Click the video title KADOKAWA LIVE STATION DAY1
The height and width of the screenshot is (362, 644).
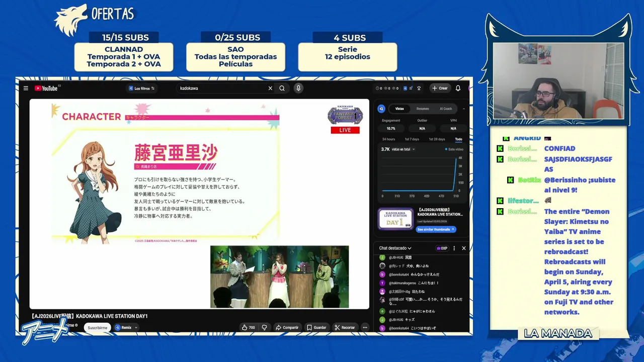click(x=90, y=316)
